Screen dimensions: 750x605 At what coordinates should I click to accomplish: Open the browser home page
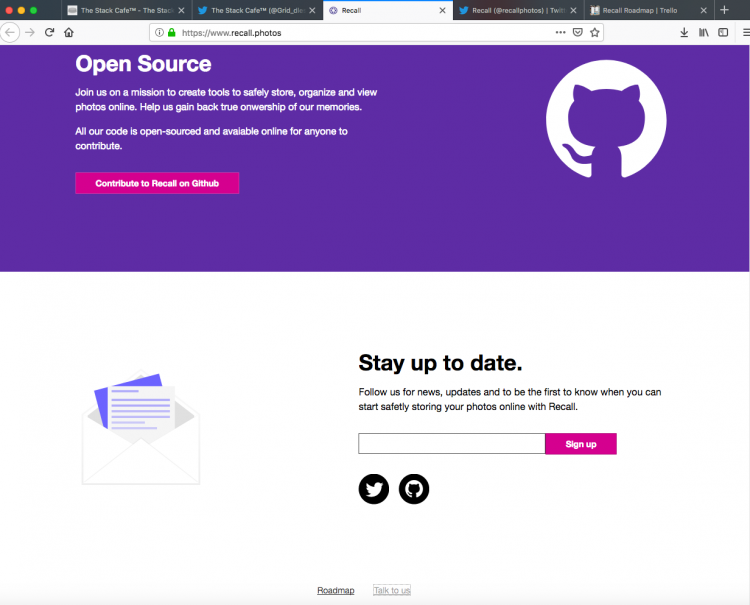pos(69,33)
